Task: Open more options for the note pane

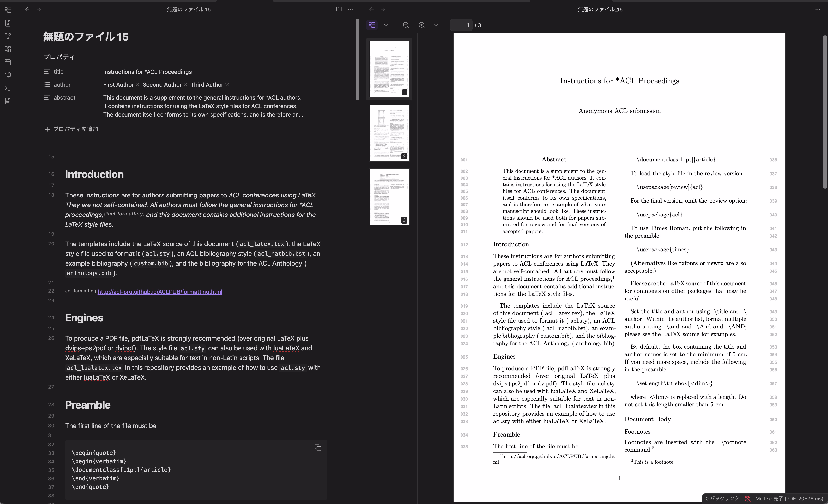Action: [x=350, y=9]
